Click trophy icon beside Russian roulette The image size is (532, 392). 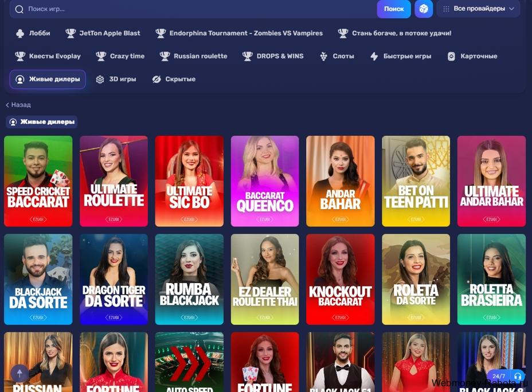tap(165, 56)
